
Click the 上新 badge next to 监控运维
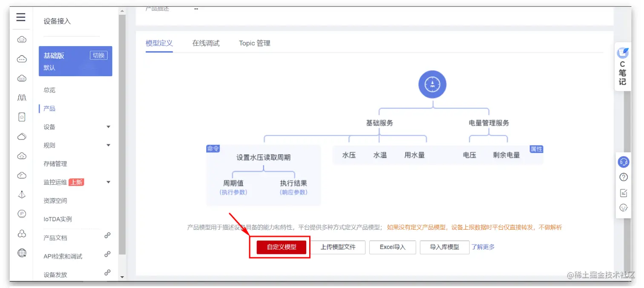76,182
